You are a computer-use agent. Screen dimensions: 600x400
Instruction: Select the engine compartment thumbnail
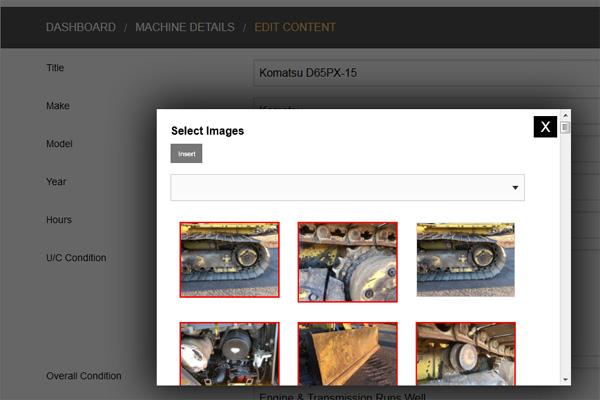230,354
